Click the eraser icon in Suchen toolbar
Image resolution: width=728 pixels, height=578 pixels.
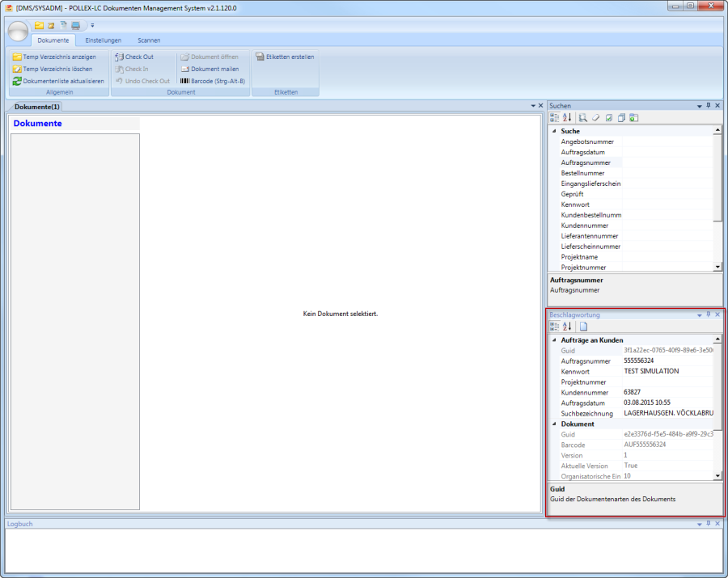click(595, 118)
